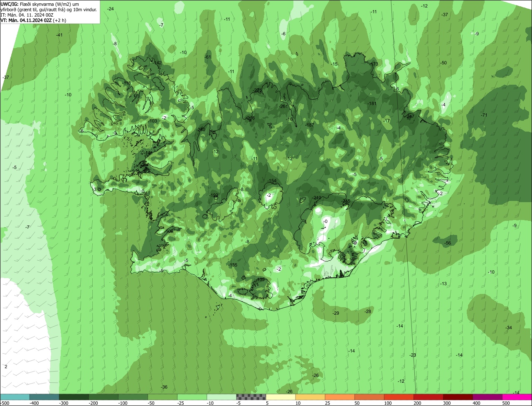Click the darkest green -300 to -200 swatch
This screenshot has height=406, width=532.
[74, 397]
